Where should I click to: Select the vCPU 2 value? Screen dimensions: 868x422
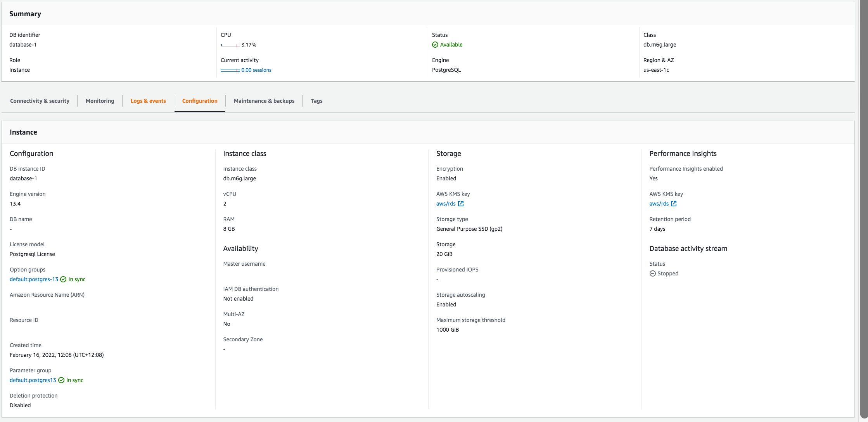pyautogui.click(x=225, y=204)
